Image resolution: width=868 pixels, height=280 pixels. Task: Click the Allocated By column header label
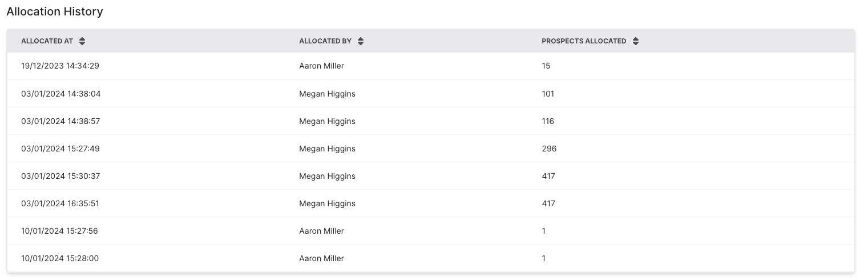[325, 41]
